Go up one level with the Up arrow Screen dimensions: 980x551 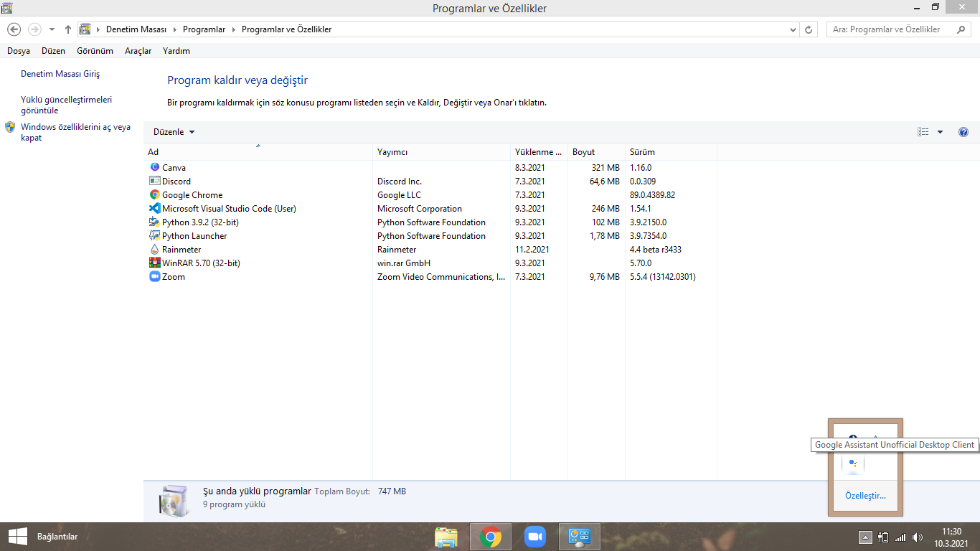tap(68, 29)
